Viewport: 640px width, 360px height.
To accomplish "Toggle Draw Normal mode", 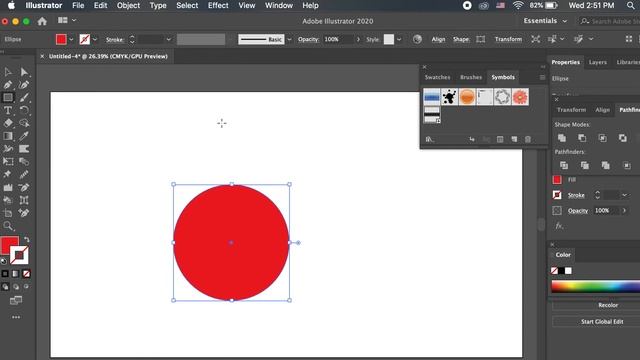I will [5, 287].
